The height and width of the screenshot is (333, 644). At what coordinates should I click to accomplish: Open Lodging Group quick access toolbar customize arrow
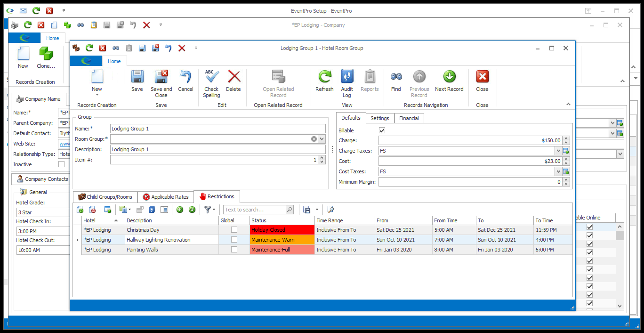pyautogui.click(x=196, y=48)
